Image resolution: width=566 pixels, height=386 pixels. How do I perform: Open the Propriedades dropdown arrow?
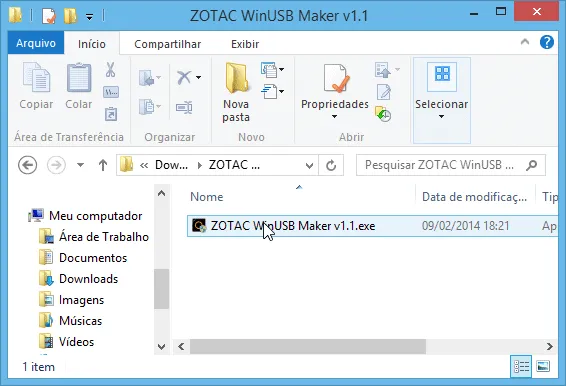coord(334,117)
